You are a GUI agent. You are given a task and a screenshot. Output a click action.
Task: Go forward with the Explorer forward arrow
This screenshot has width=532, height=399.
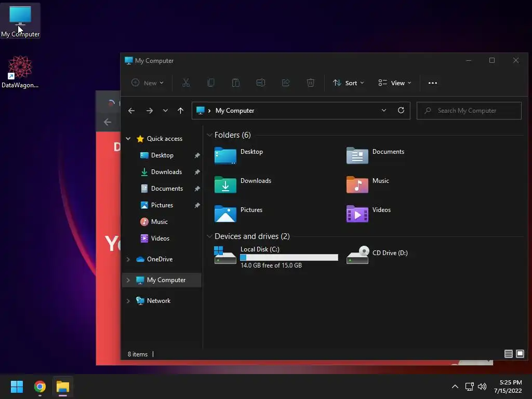click(x=149, y=111)
